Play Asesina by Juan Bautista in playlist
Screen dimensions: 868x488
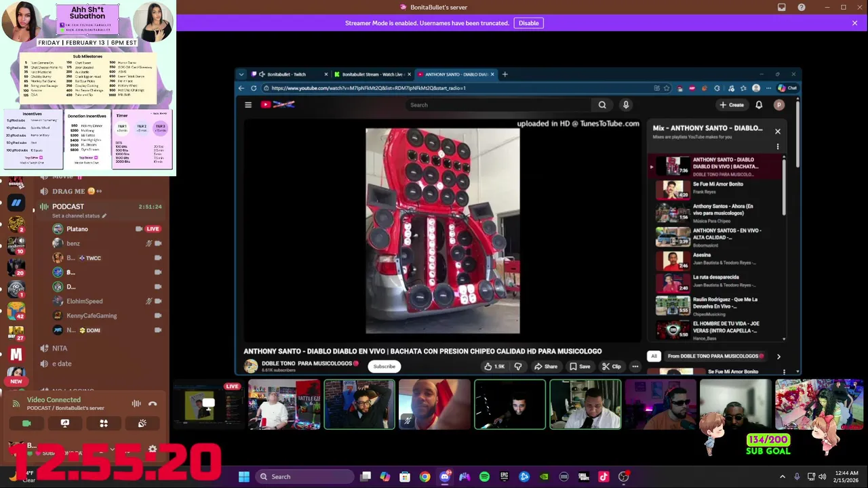[x=717, y=260]
